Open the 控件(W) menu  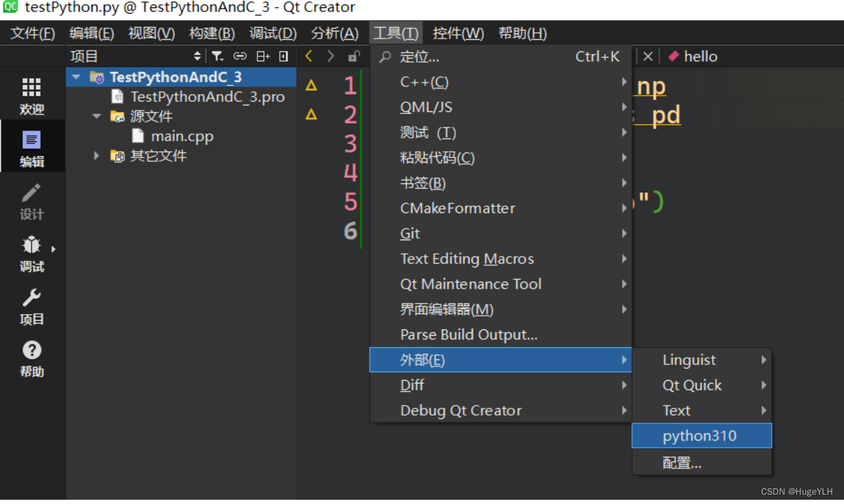coord(458,34)
